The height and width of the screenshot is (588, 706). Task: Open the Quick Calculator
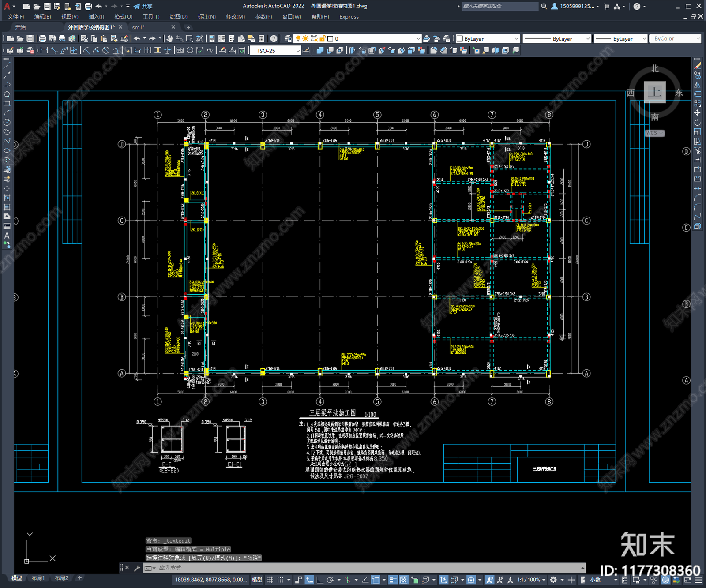tap(261, 39)
